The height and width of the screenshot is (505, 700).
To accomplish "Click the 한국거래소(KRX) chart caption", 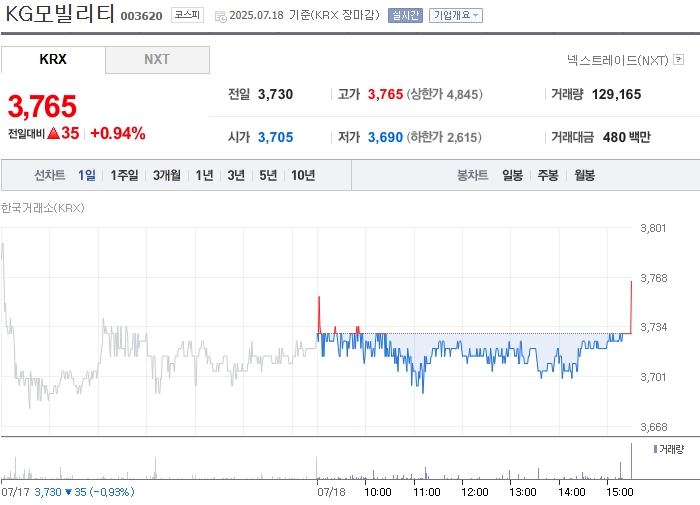I will point(42,208).
